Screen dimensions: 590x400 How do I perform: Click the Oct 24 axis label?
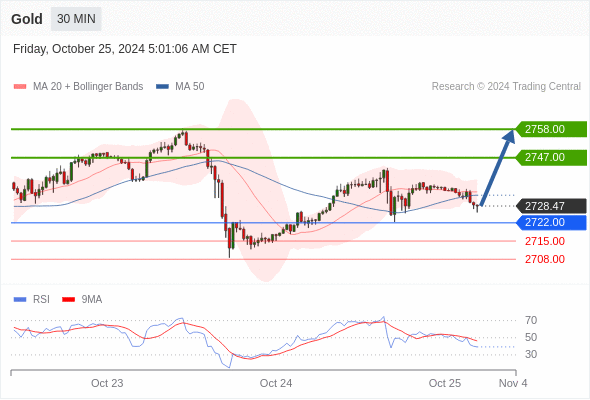click(276, 383)
